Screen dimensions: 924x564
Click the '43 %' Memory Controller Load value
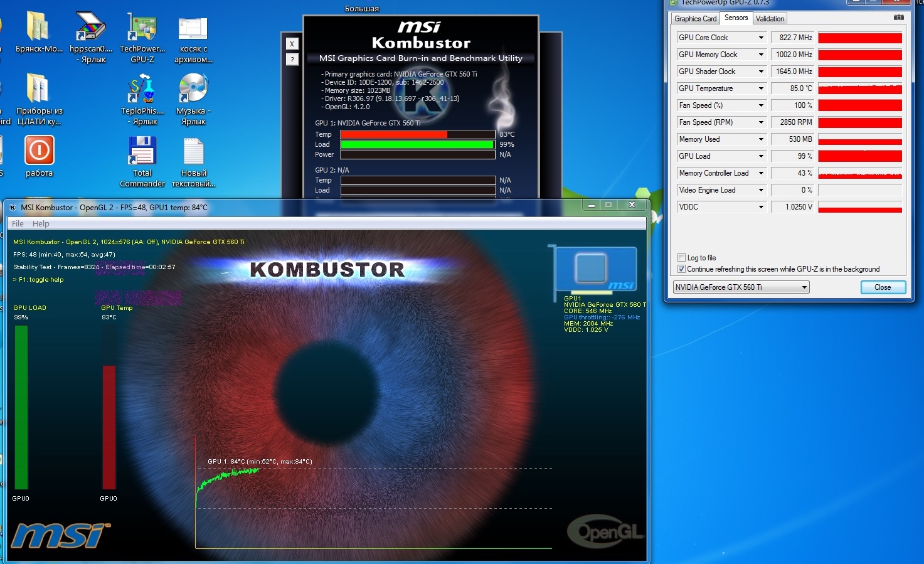(x=792, y=173)
